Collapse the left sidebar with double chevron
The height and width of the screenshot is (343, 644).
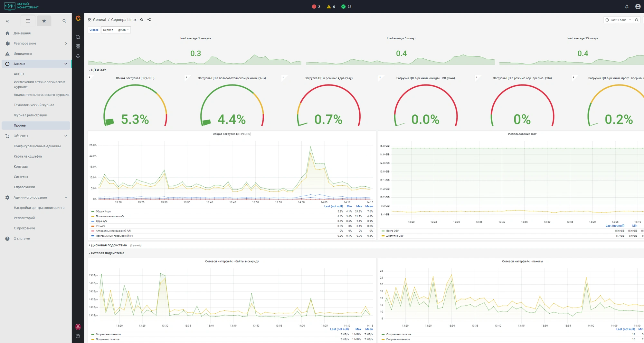[7, 21]
